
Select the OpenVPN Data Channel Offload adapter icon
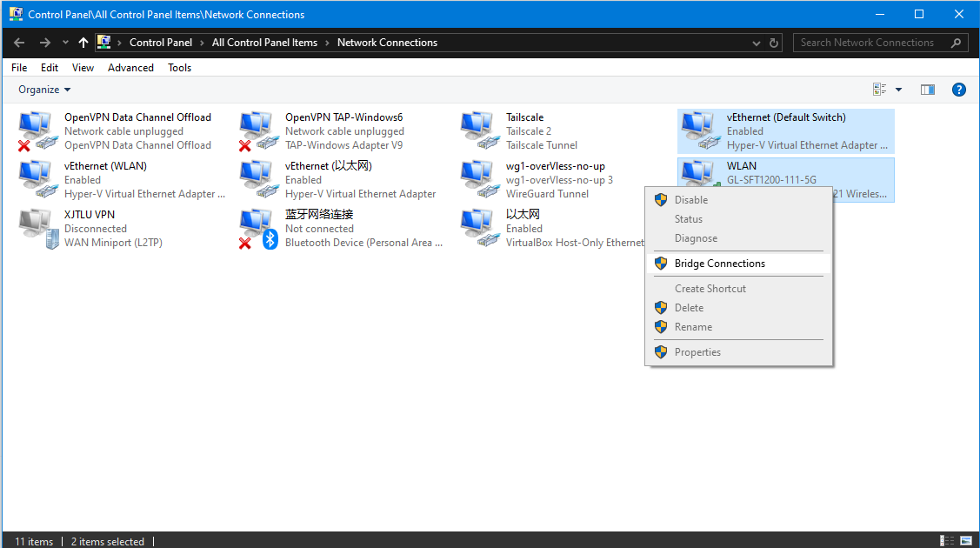37,130
